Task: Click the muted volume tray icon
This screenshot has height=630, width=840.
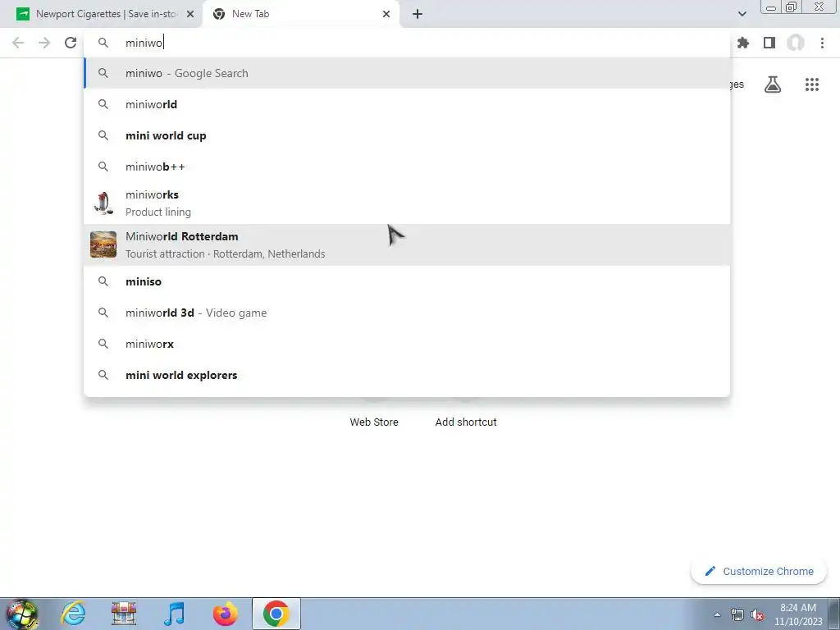Action: coord(757,615)
